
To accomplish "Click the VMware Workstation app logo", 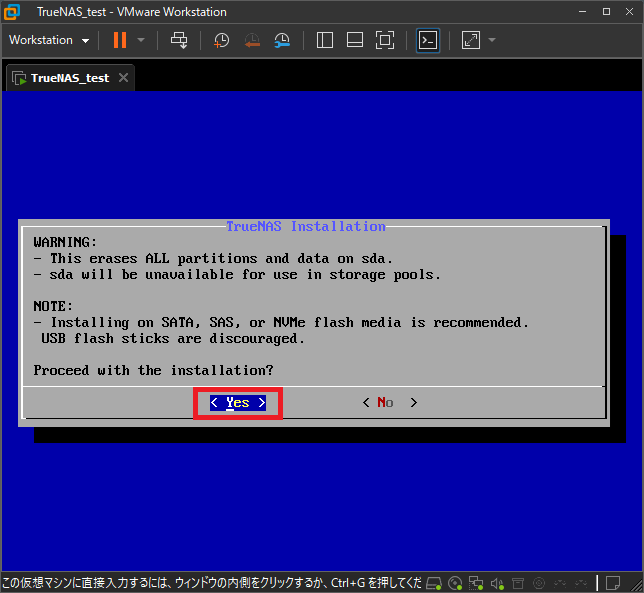I will pos(12,11).
